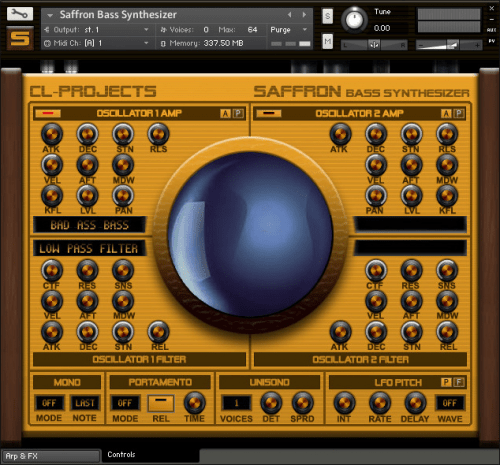500x465 pixels.
Task: Click Oscillator 2 Filter CTF knob
Action: [376, 270]
